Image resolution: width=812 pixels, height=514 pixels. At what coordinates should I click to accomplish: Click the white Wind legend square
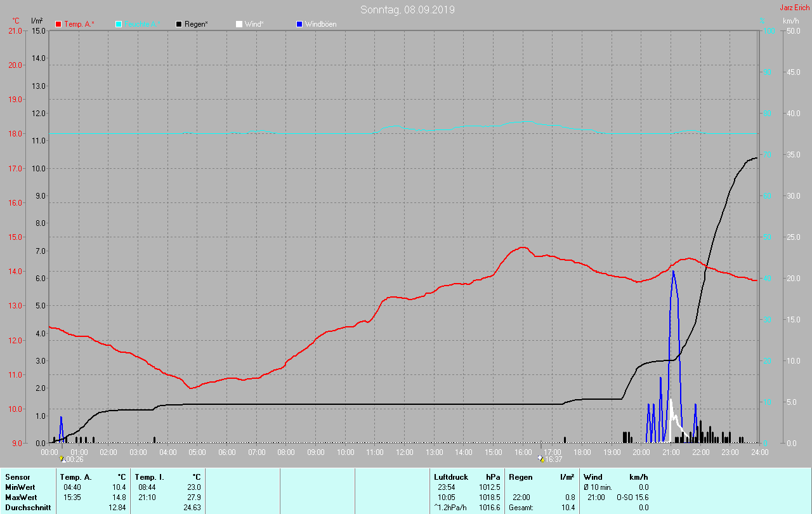[239, 24]
